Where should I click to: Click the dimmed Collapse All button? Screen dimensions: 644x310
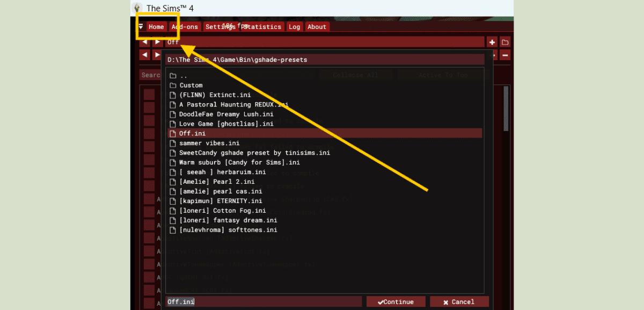[x=355, y=75]
